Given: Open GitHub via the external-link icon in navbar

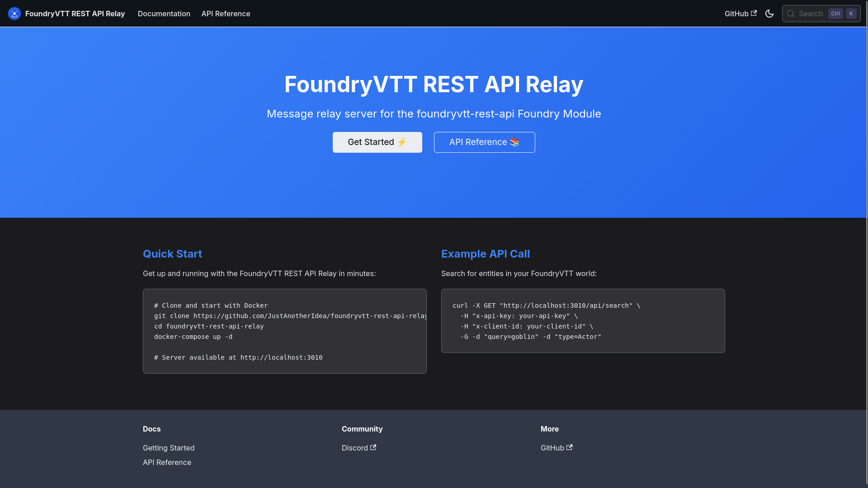Looking at the screenshot, I should point(754,13).
